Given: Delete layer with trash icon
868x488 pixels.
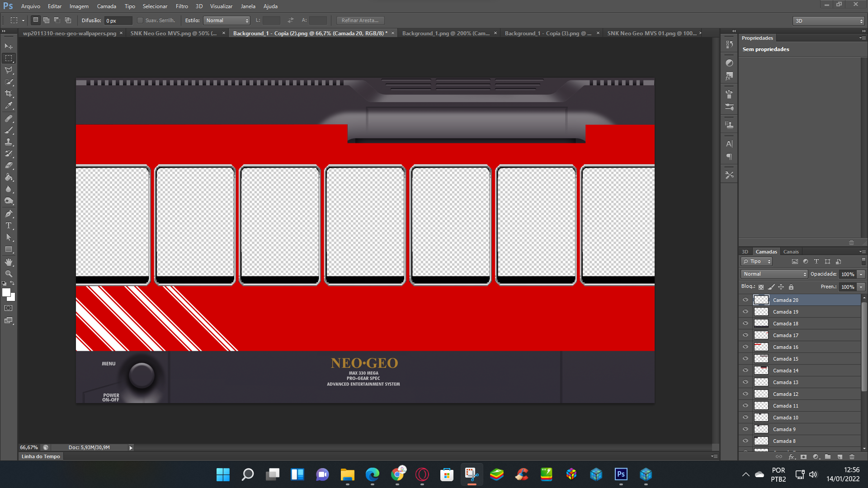Looking at the screenshot, I should [852, 456].
